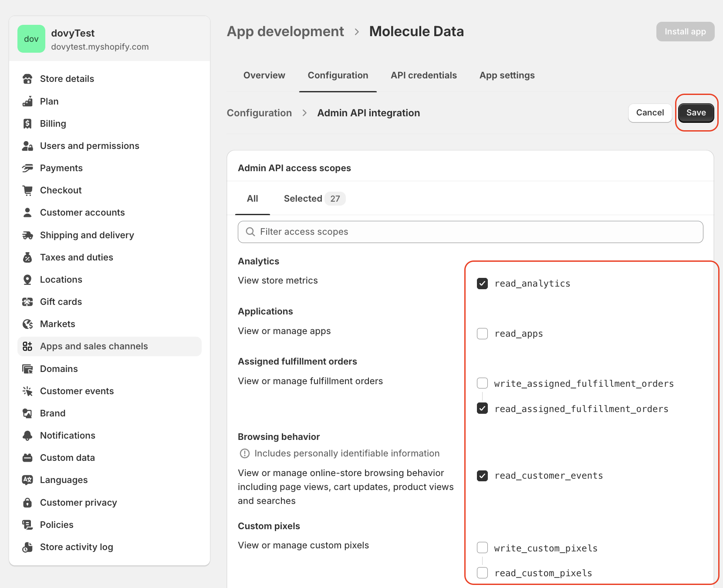The image size is (723, 588).
Task: Click the Shipping and delivery truck icon
Action: click(27, 235)
